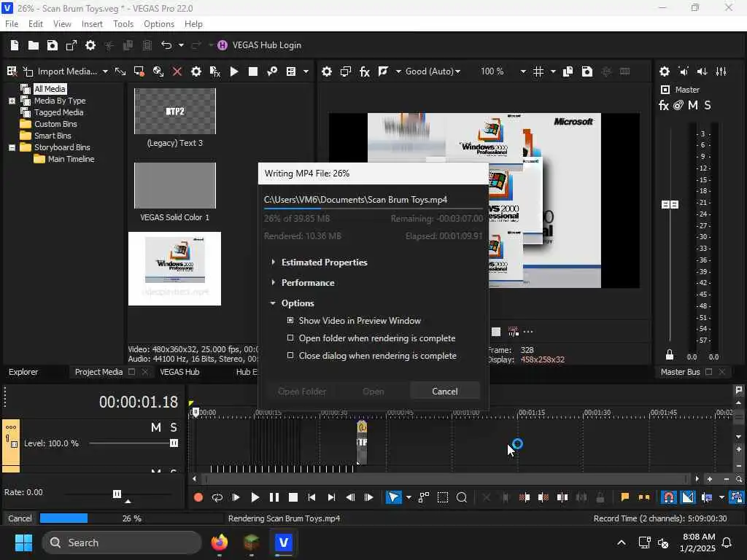Enable snapping with the magnet icon

point(669,497)
